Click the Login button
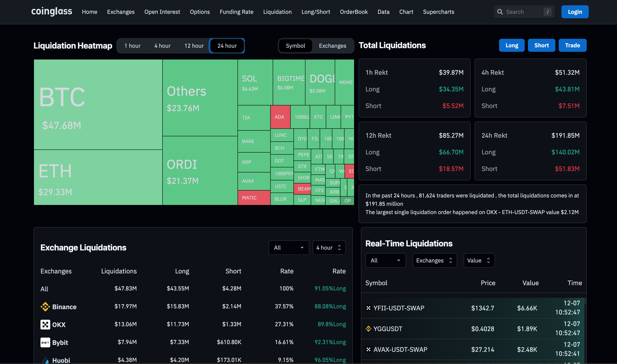617x364 pixels. point(575,12)
